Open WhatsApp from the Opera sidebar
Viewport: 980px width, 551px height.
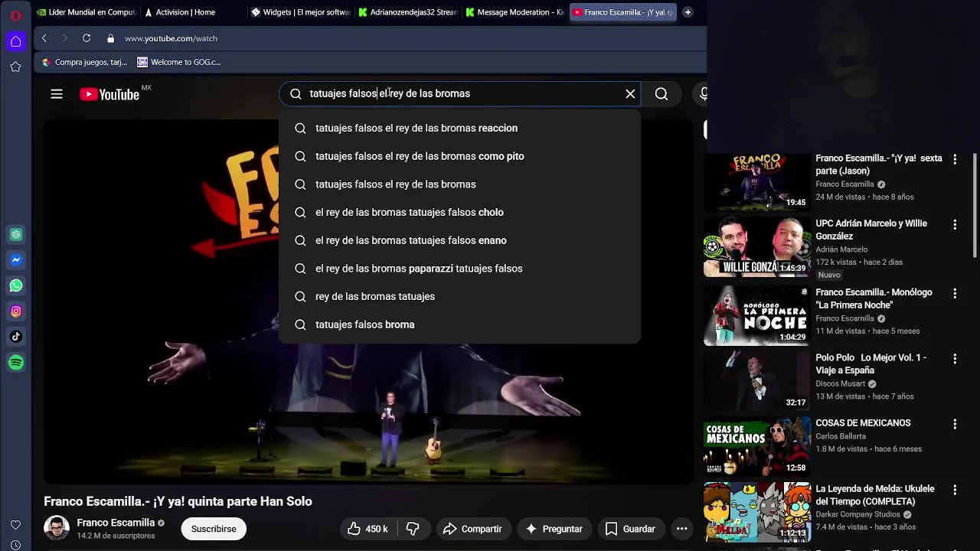16,285
